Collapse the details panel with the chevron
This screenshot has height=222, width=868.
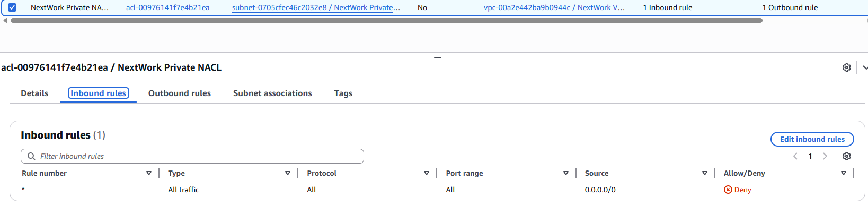(864, 67)
